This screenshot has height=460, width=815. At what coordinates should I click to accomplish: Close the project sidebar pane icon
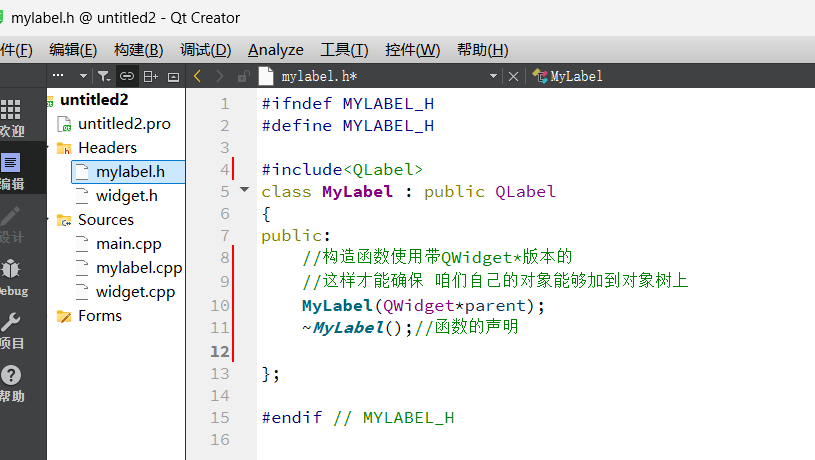(x=174, y=77)
